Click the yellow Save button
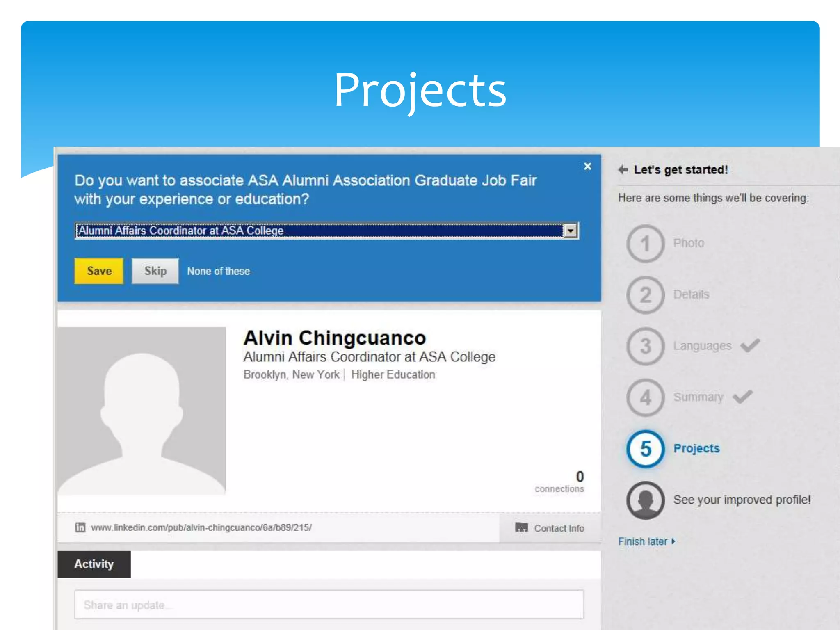This screenshot has width=840, height=630. 99,271
